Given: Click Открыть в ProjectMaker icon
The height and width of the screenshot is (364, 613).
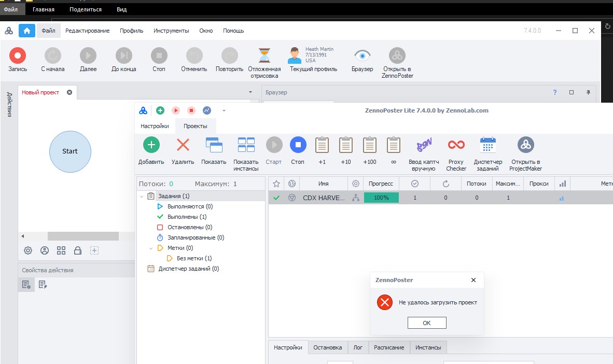Looking at the screenshot, I should (x=526, y=145).
